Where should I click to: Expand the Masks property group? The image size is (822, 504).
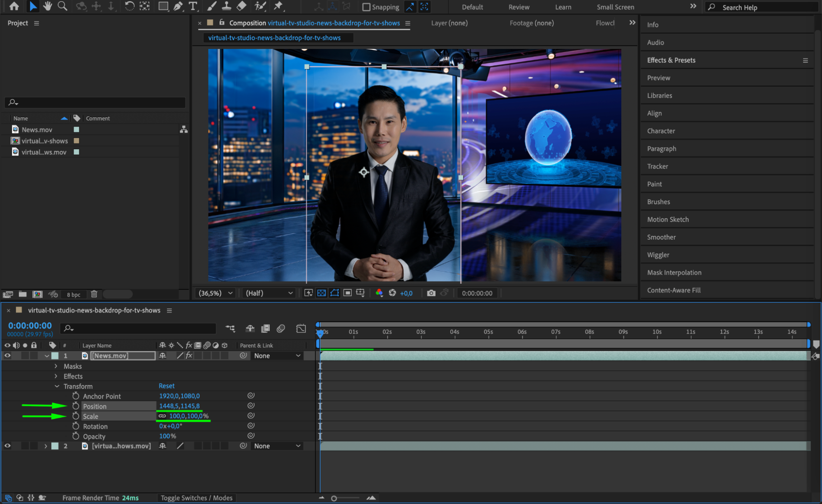pyautogui.click(x=56, y=366)
